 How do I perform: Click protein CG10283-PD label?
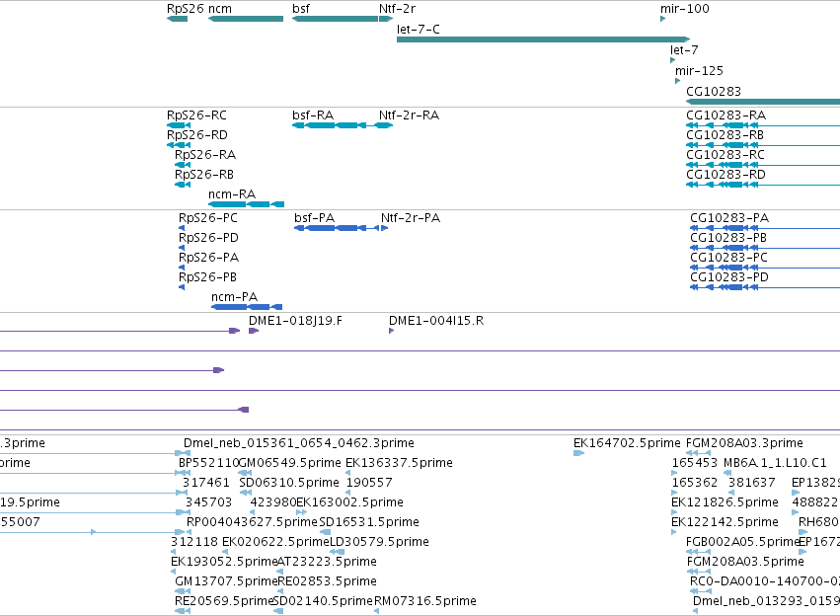click(x=729, y=277)
